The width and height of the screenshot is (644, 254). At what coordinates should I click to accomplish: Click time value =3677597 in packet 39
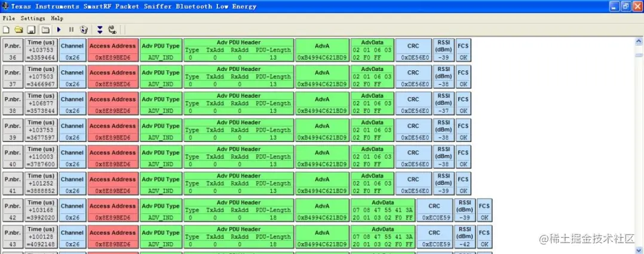(41, 138)
